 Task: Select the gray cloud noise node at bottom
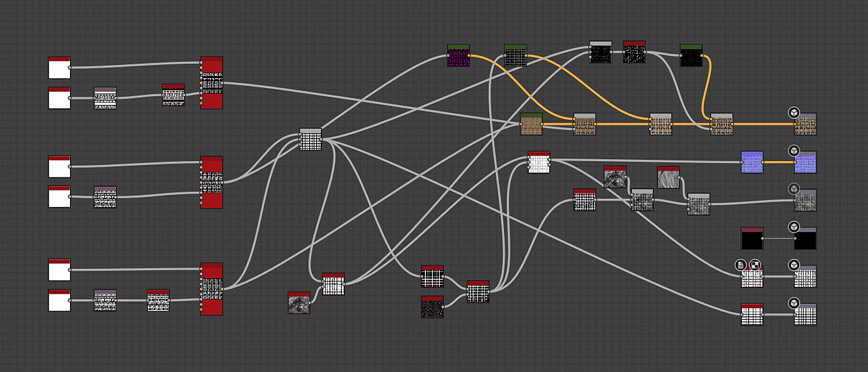tap(299, 303)
